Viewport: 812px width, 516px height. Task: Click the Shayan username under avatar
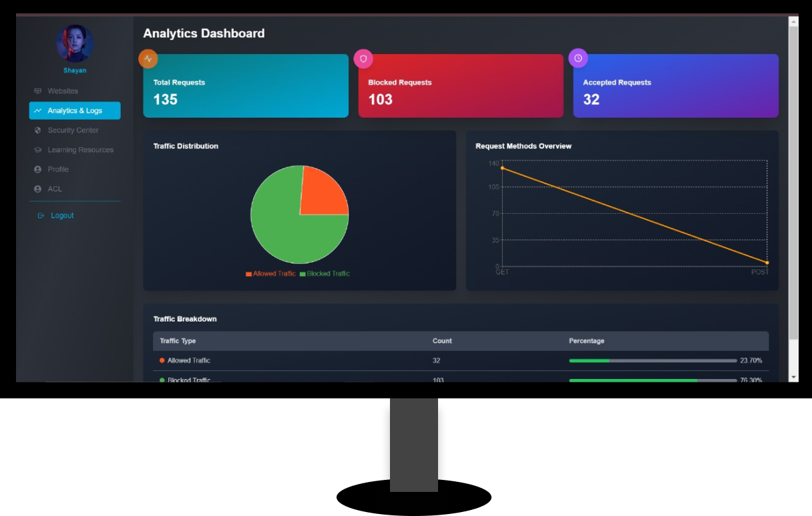75,70
